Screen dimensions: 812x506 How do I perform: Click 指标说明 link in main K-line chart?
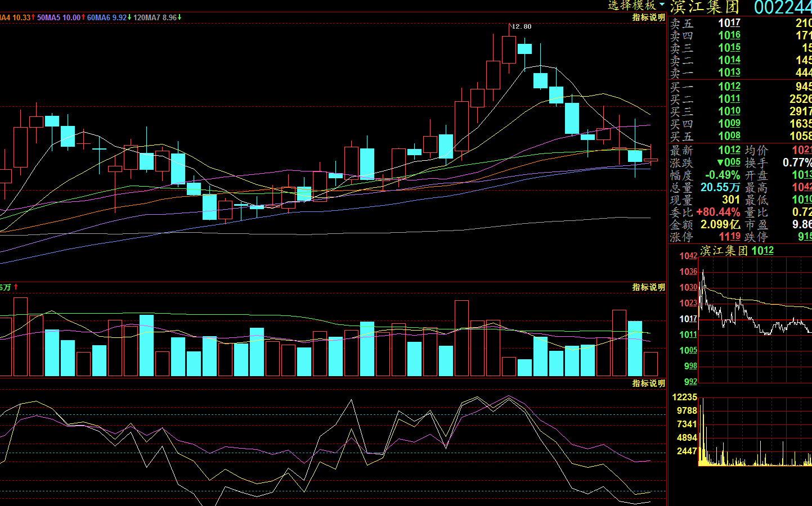tap(648, 17)
